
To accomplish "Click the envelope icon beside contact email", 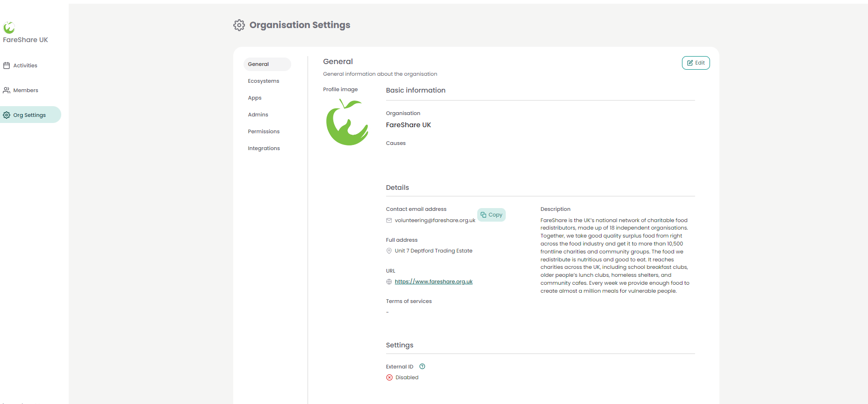I will click(389, 221).
